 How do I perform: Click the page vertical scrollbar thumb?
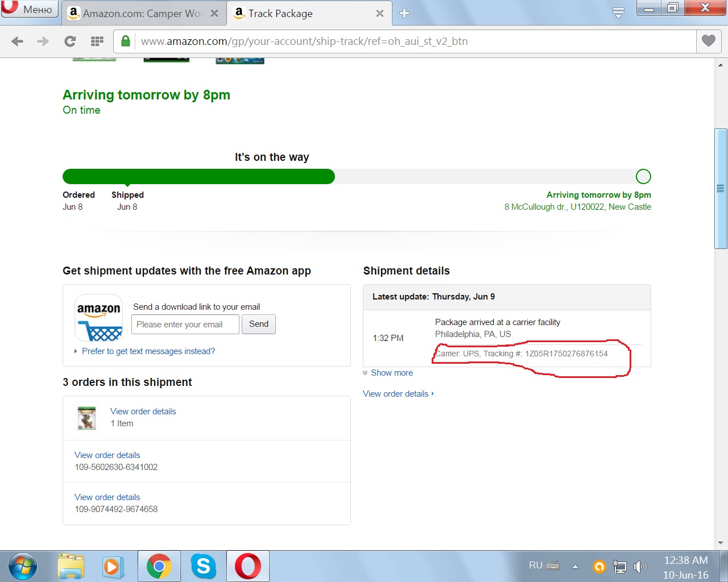[721, 189]
